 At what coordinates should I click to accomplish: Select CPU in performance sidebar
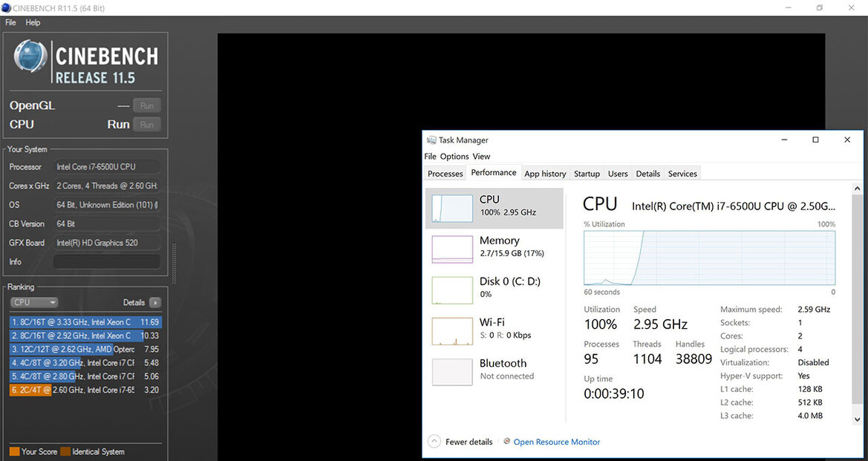[x=494, y=208]
